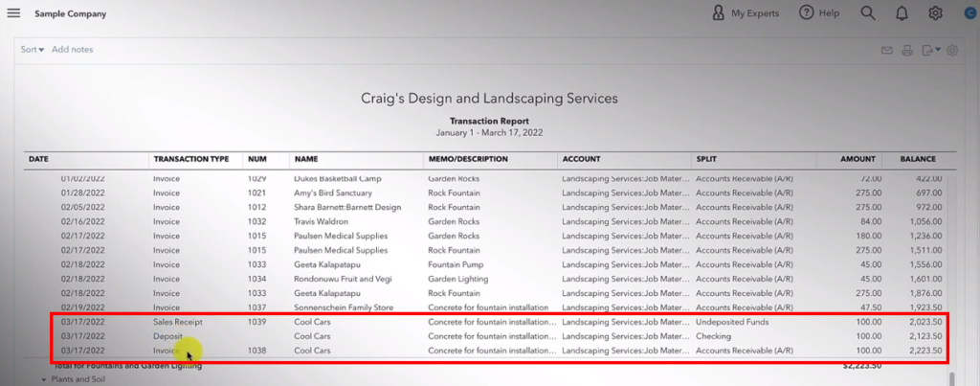
Task: Open the gear settings in header
Action: point(935,13)
